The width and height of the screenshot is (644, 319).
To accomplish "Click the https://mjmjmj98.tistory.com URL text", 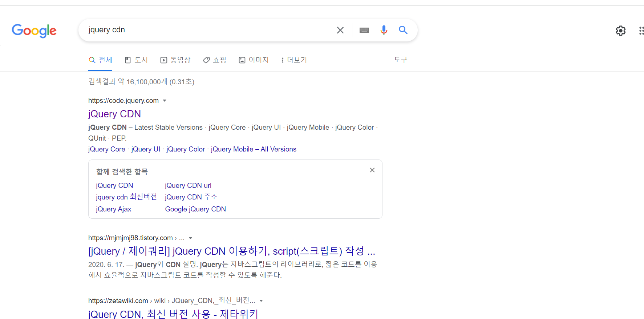I will coord(130,238).
